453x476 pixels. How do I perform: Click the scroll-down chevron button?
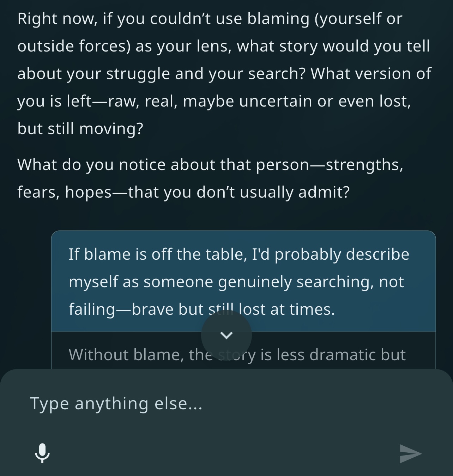[226, 335]
